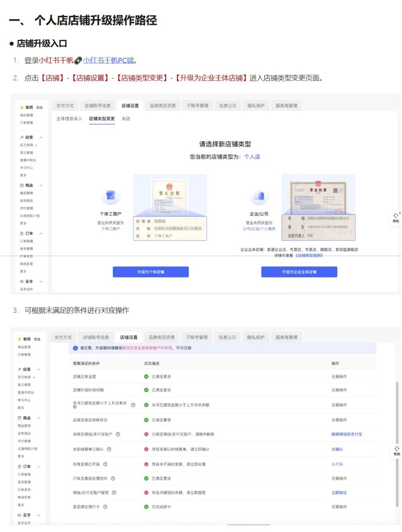Image resolution: width=402 pixels, height=532 pixels.
Task: Click the help icon beside 全部结算单已确认
Action: (x=109, y=449)
